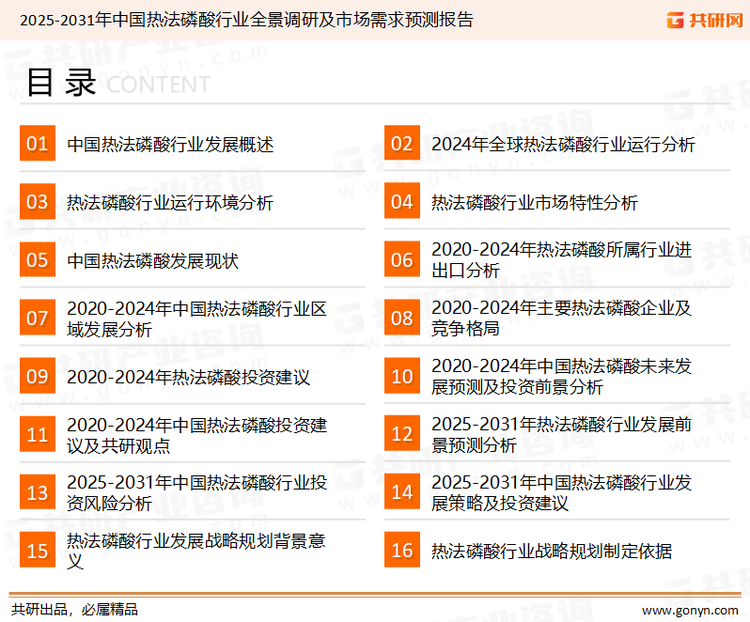The width and height of the screenshot is (750, 622).
Task: Open chapter 2020-2024年热法磷酸投资建议
Action: (188, 377)
